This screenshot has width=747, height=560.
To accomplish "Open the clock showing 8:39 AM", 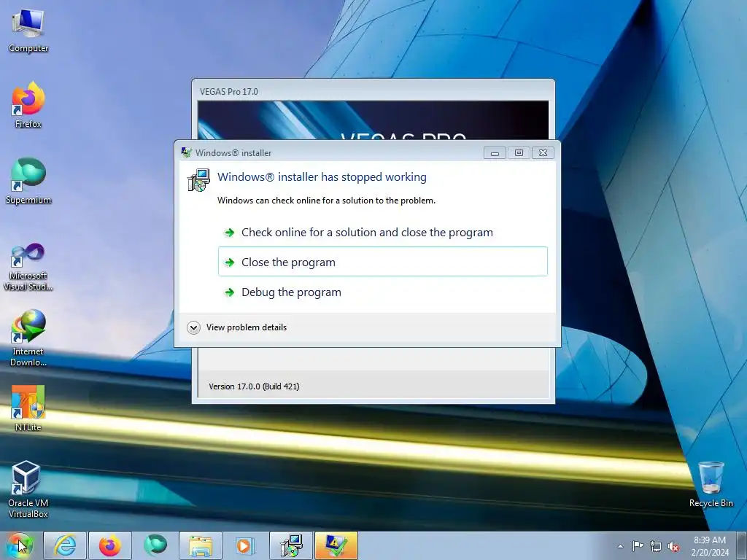I will pyautogui.click(x=710, y=545).
